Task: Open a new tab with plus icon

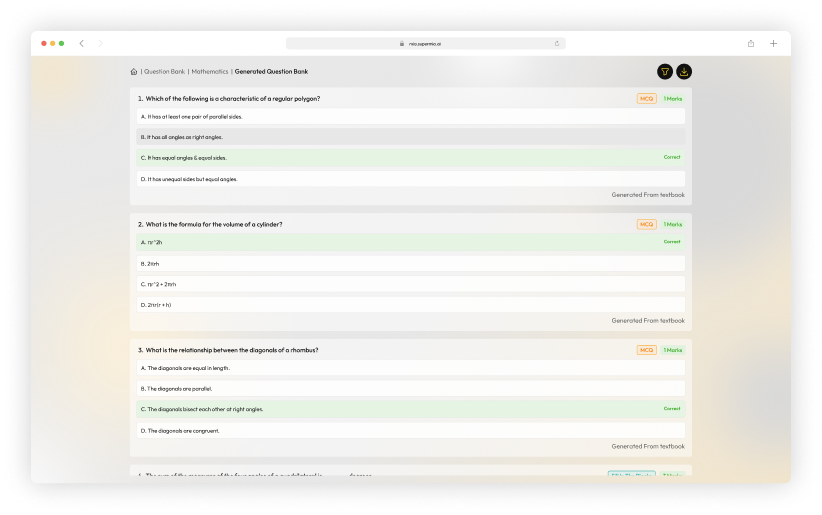Action: [773, 44]
